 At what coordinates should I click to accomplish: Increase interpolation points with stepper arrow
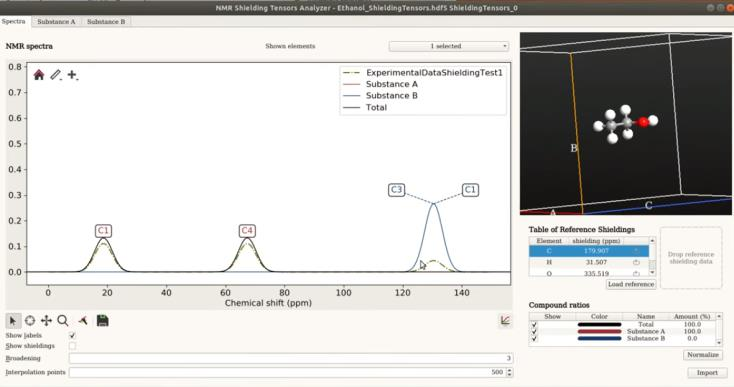[510, 370]
